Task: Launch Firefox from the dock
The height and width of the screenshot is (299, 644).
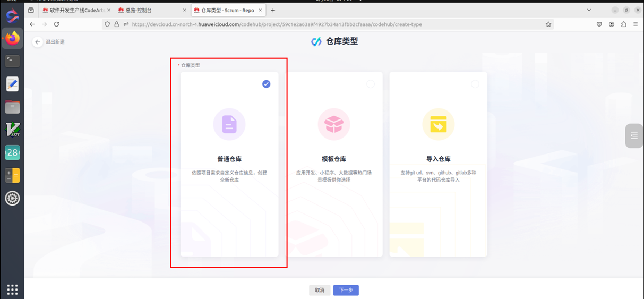Action: point(12,38)
